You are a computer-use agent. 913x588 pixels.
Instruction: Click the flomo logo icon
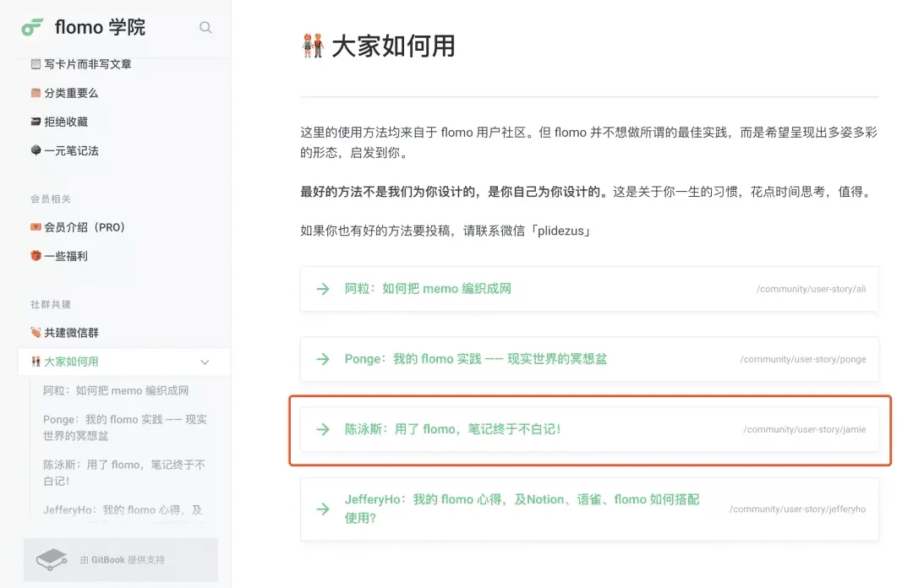(32, 27)
